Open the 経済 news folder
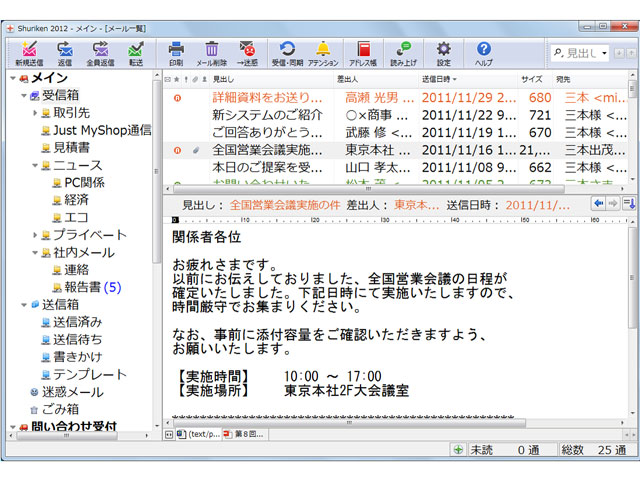Viewport: 640px width, 480px height. click(71, 200)
